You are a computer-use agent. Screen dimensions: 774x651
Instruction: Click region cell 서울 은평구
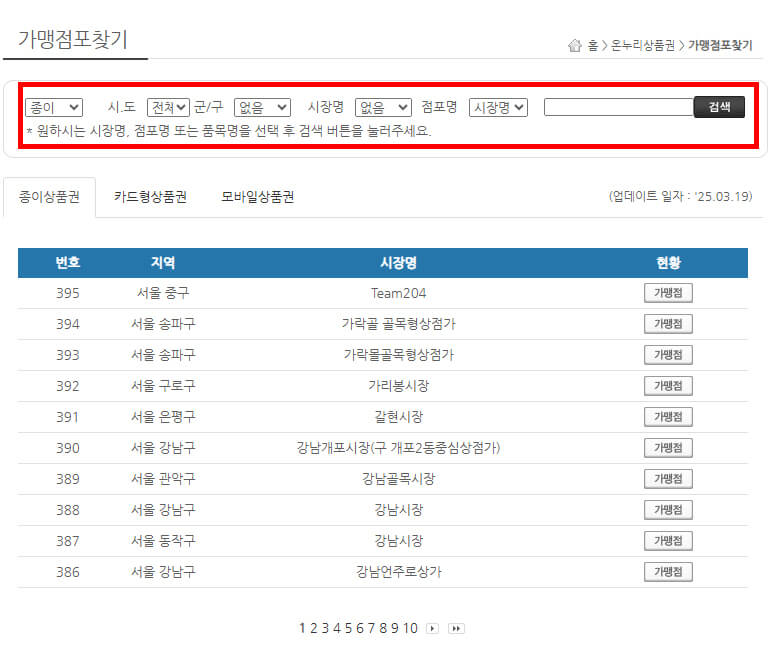(163, 417)
